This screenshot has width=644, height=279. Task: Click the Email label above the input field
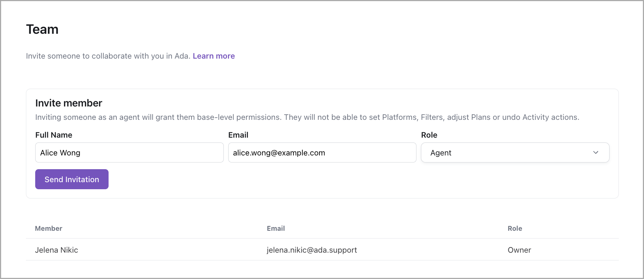pyautogui.click(x=238, y=135)
